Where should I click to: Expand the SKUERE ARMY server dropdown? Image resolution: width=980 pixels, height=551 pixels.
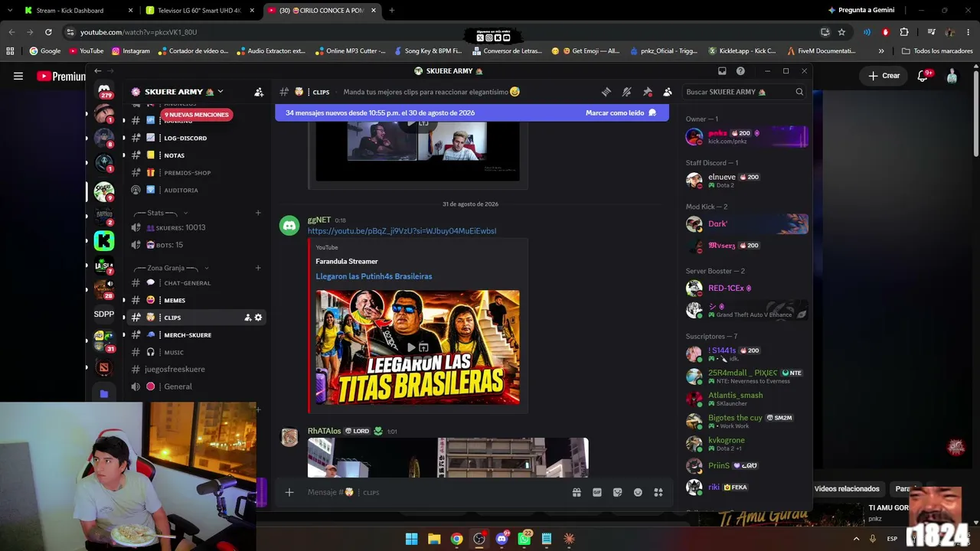pyautogui.click(x=220, y=92)
